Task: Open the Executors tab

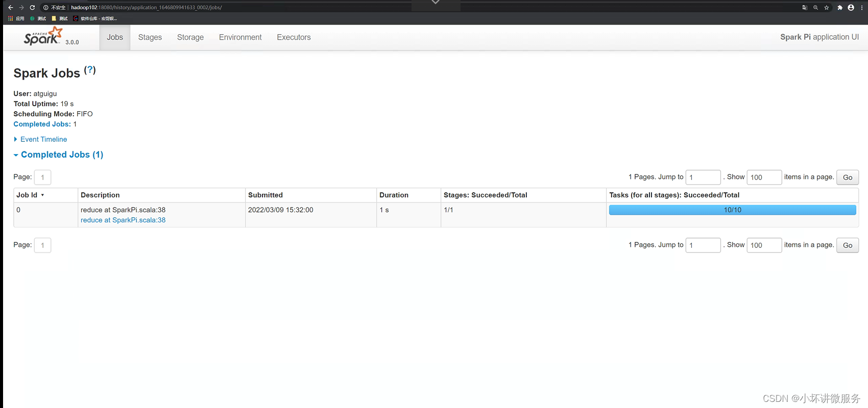Action: [294, 37]
